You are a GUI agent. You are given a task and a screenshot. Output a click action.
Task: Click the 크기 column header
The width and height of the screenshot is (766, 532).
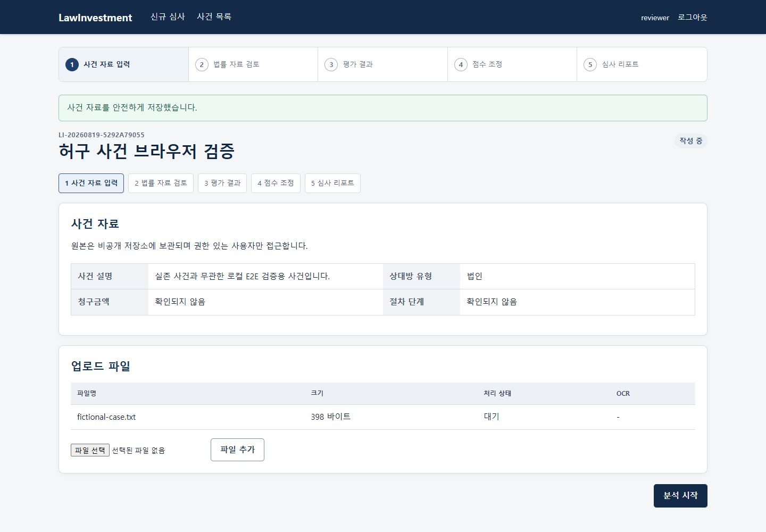(317, 393)
